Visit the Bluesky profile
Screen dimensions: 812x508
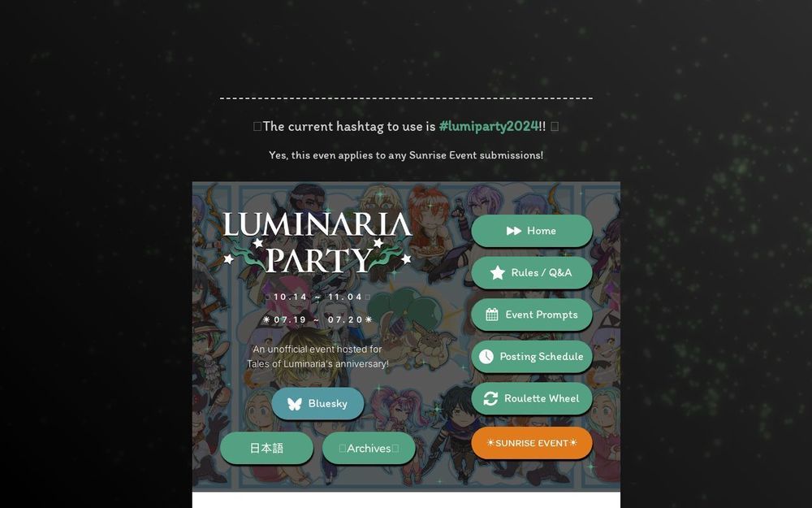click(x=318, y=404)
